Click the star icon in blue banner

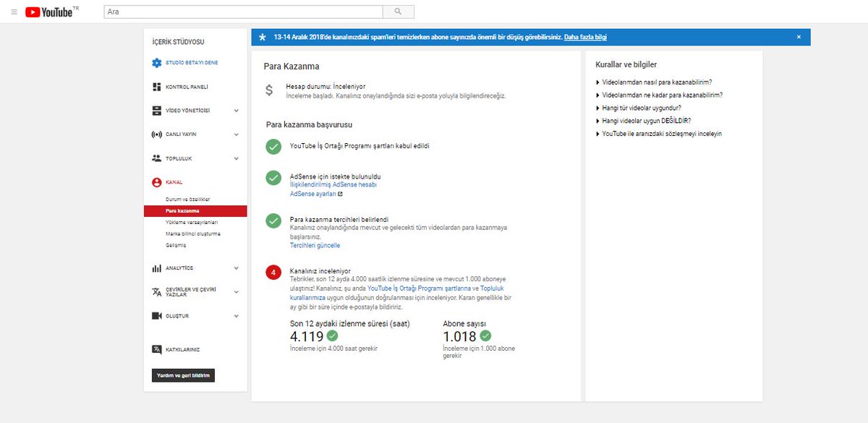coord(262,37)
